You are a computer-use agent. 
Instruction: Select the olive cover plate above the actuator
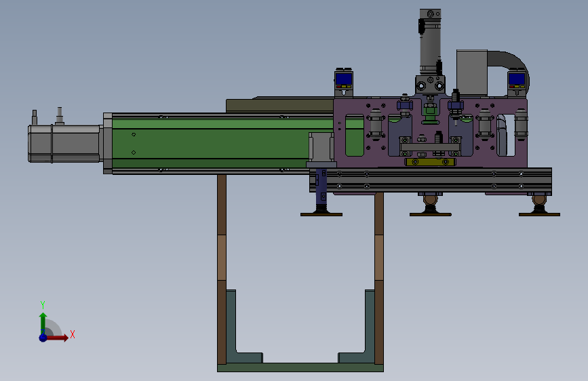[x=279, y=105]
